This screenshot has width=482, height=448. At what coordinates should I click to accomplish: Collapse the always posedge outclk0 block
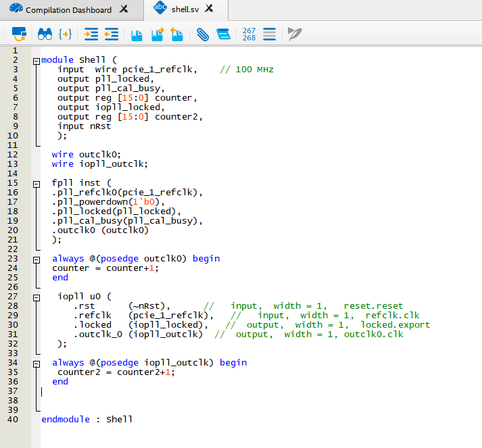click(x=36, y=259)
